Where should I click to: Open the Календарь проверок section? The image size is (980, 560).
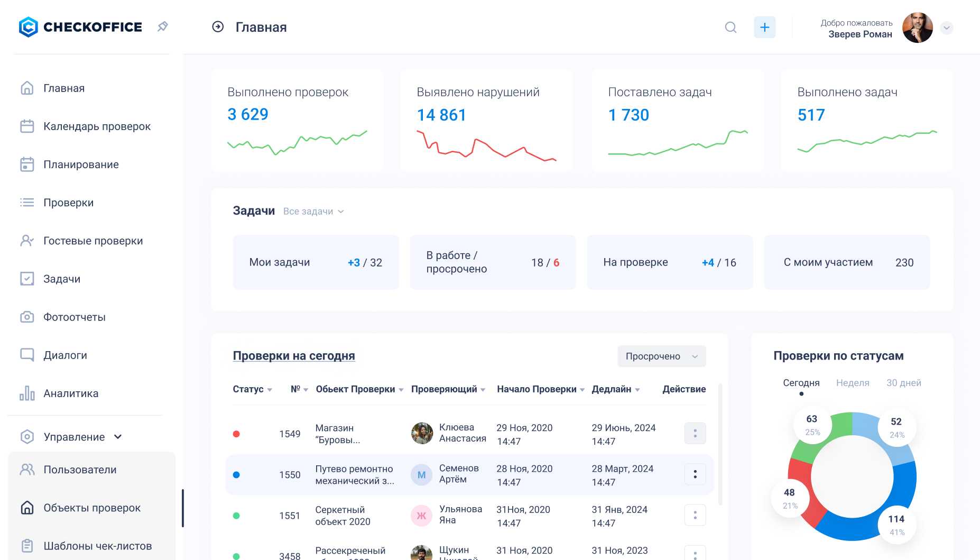[97, 126]
